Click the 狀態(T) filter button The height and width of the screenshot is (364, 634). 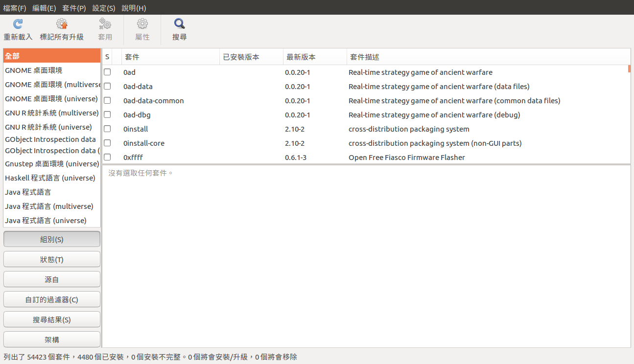tap(52, 260)
